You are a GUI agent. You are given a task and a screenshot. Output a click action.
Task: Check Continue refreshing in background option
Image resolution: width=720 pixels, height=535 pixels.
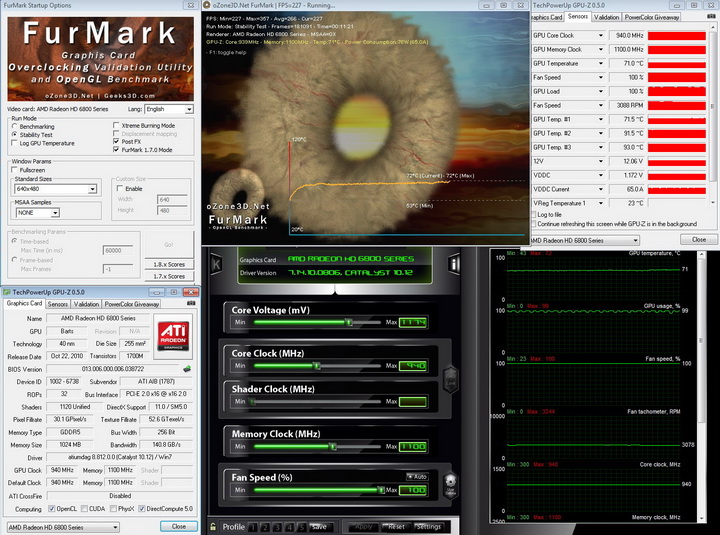(533, 224)
